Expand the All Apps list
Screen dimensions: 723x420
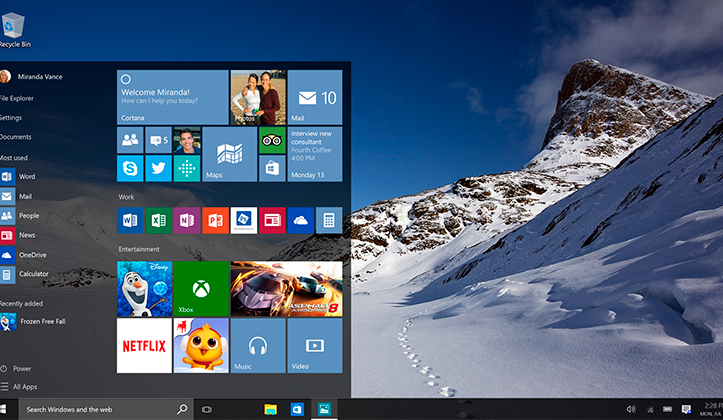click(x=25, y=386)
